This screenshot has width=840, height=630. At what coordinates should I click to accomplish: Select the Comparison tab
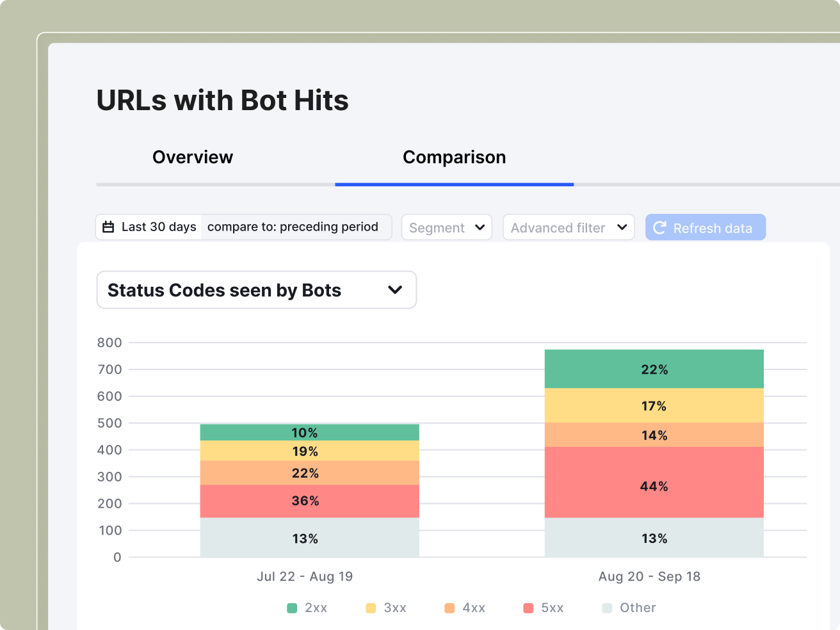pyautogui.click(x=454, y=157)
